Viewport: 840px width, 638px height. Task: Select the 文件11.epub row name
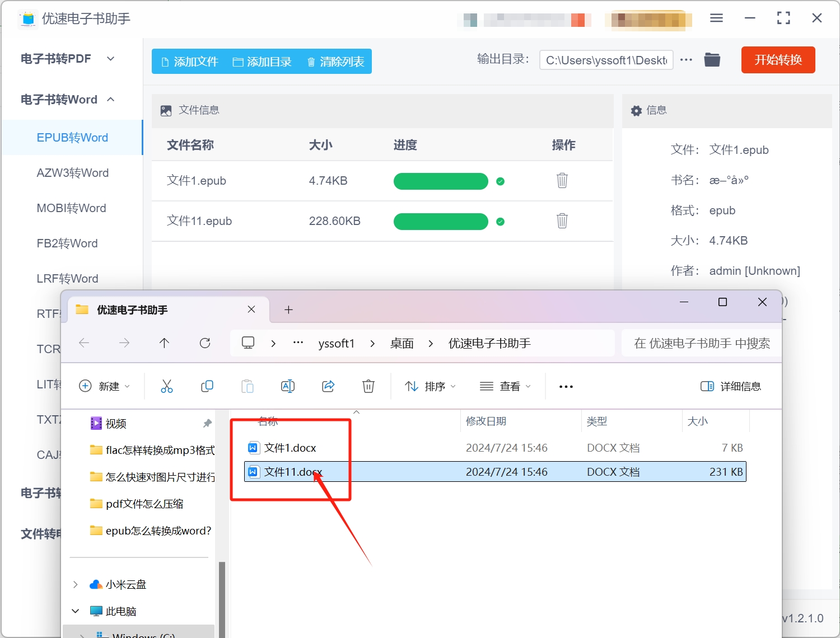pyautogui.click(x=199, y=221)
